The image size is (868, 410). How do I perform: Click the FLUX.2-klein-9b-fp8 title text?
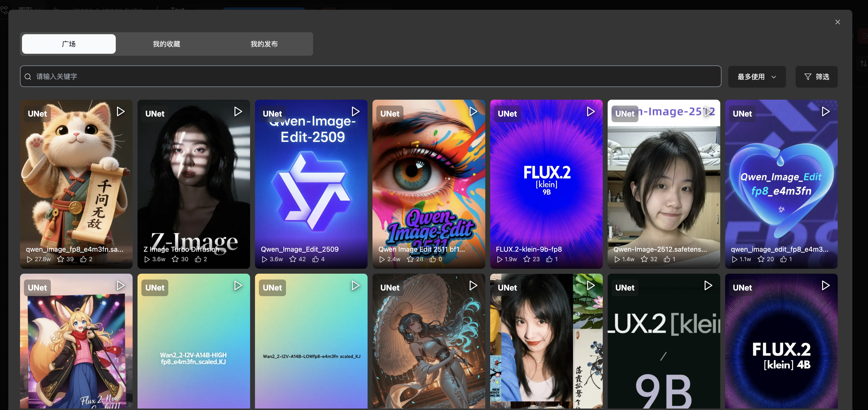tap(529, 249)
